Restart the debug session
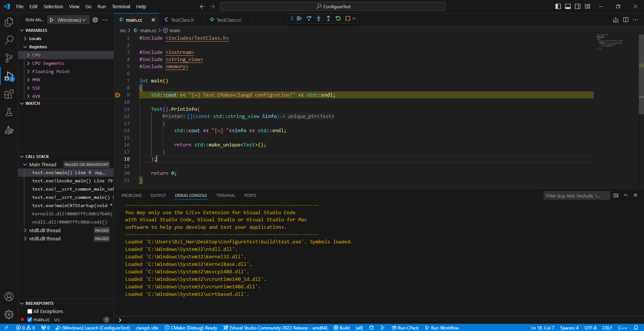The height and width of the screenshot is (331, 644). coord(338,18)
